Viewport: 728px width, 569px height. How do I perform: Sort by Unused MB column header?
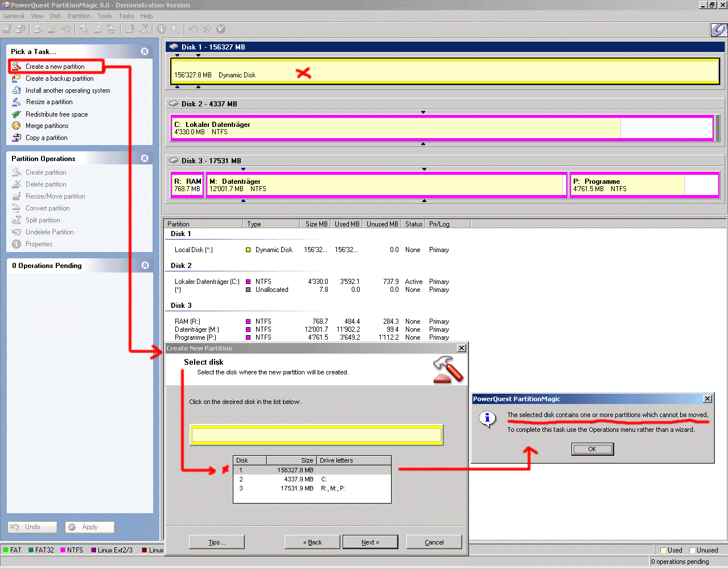[x=382, y=224]
